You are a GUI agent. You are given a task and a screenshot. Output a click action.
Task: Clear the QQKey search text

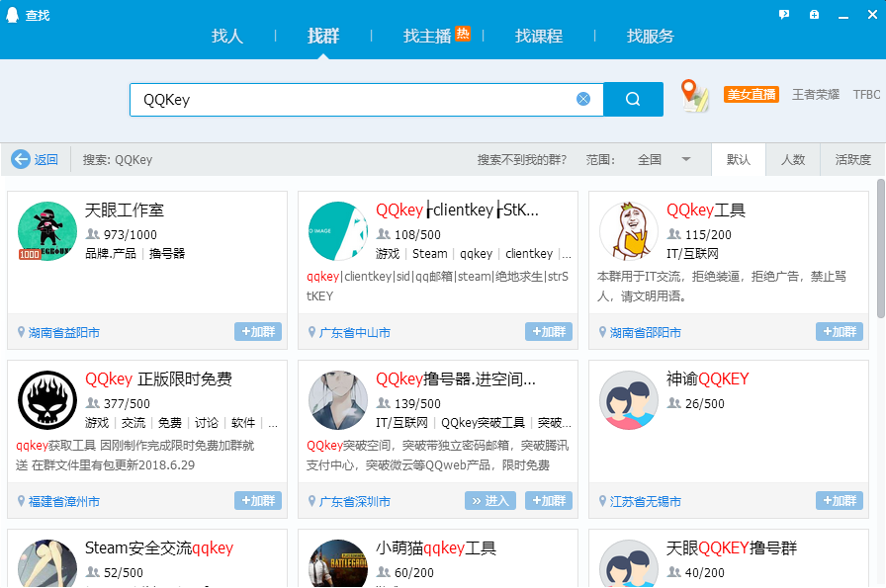[x=583, y=100]
